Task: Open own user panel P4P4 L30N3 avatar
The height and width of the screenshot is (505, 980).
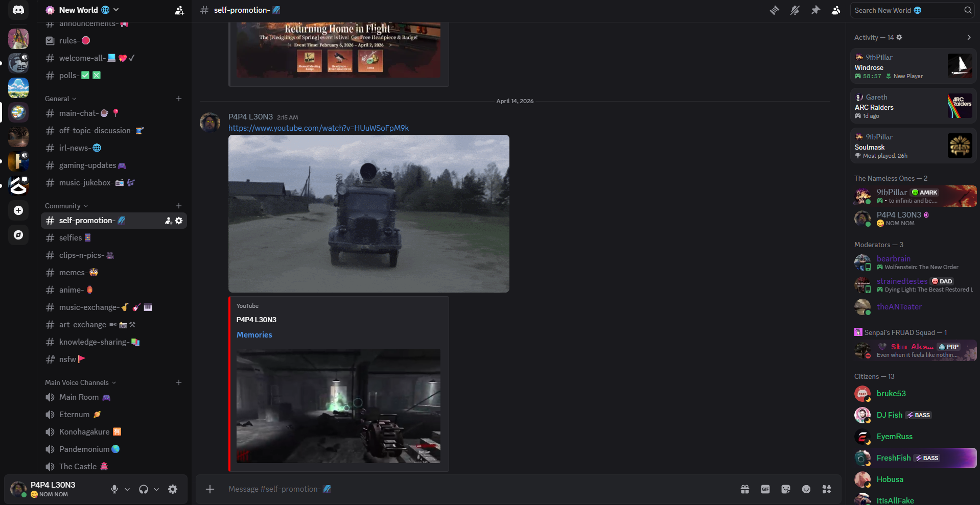Action: (18, 489)
